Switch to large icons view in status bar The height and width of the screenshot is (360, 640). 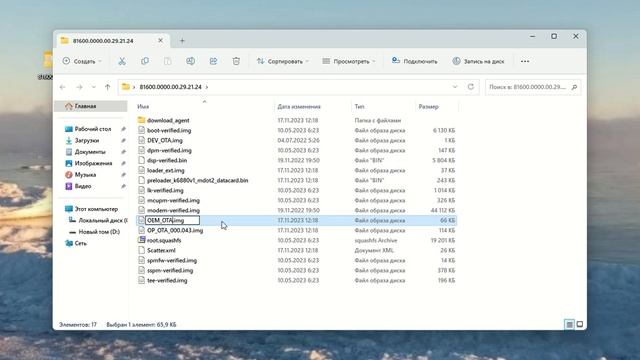pos(580,324)
